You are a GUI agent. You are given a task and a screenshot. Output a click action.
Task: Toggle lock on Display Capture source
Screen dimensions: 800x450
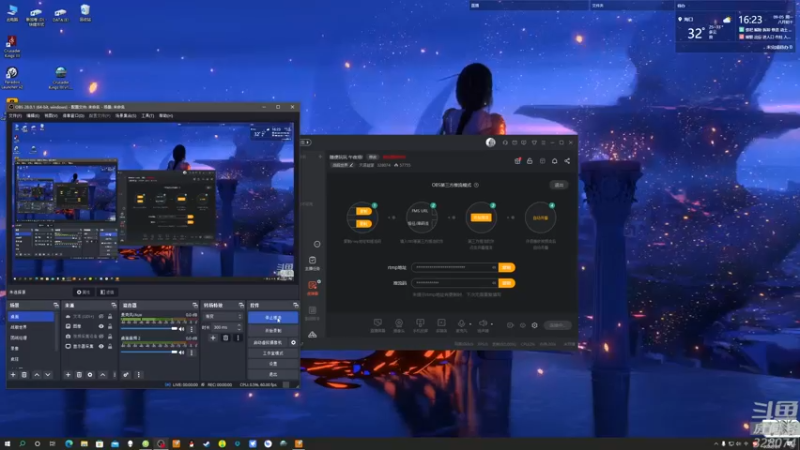point(110,346)
